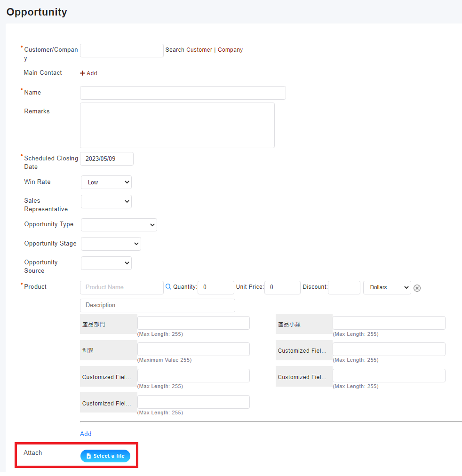Open the Dollars discount unit dropdown
Screen dimensions: 462x476
pos(387,287)
